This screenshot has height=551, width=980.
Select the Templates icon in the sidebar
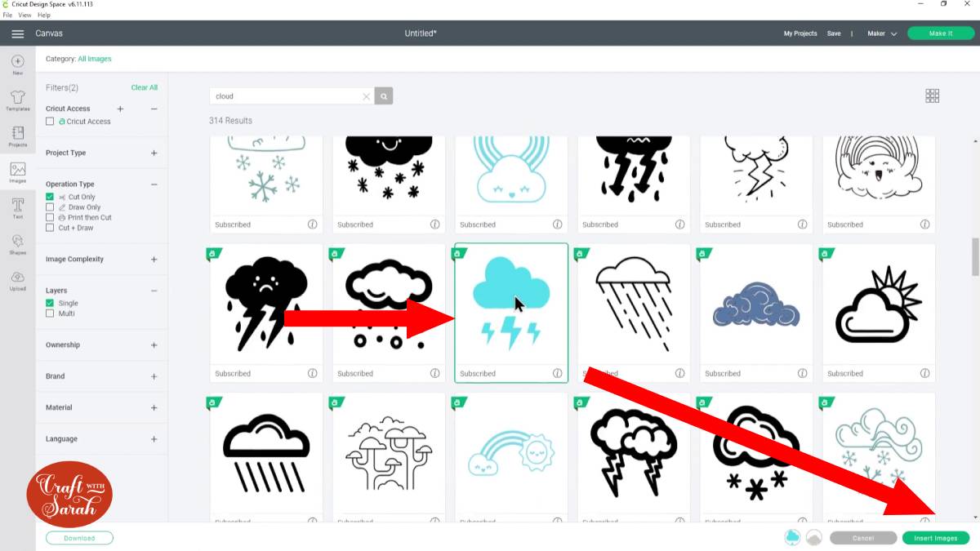click(x=17, y=100)
